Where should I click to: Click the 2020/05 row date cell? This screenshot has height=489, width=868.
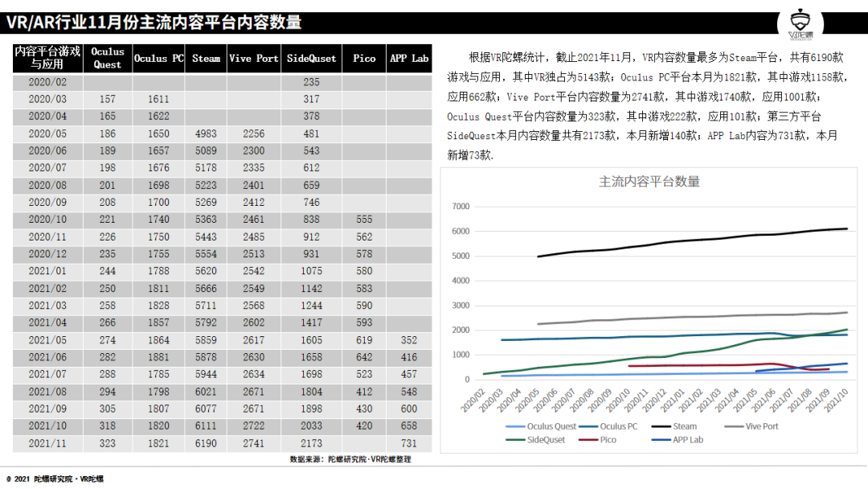click(x=47, y=134)
